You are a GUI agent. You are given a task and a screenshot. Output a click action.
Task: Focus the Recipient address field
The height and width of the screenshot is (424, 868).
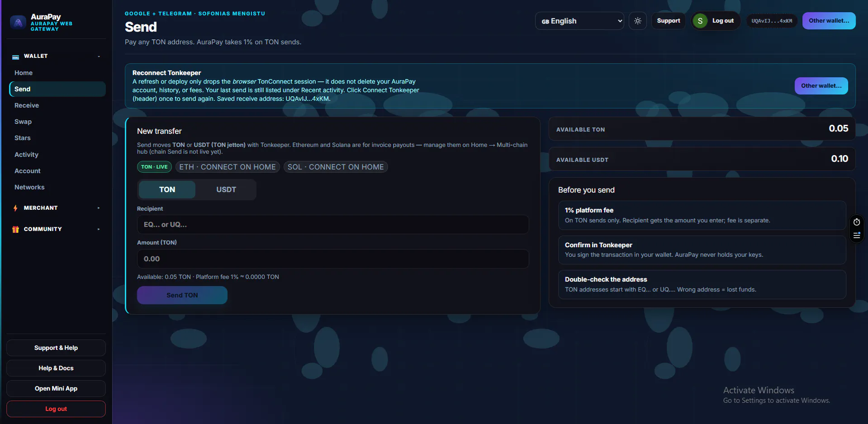(x=333, y=225)
